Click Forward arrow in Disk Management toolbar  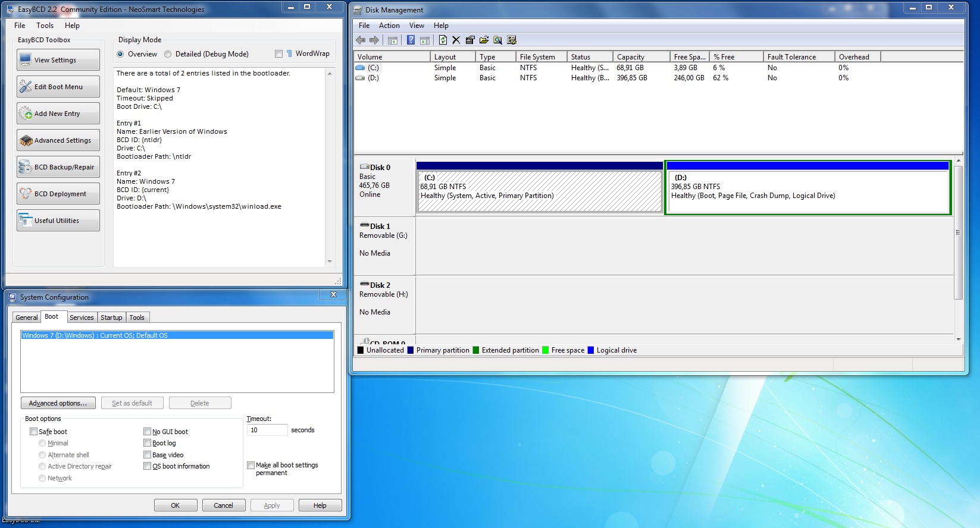click(x=374, y=40)
